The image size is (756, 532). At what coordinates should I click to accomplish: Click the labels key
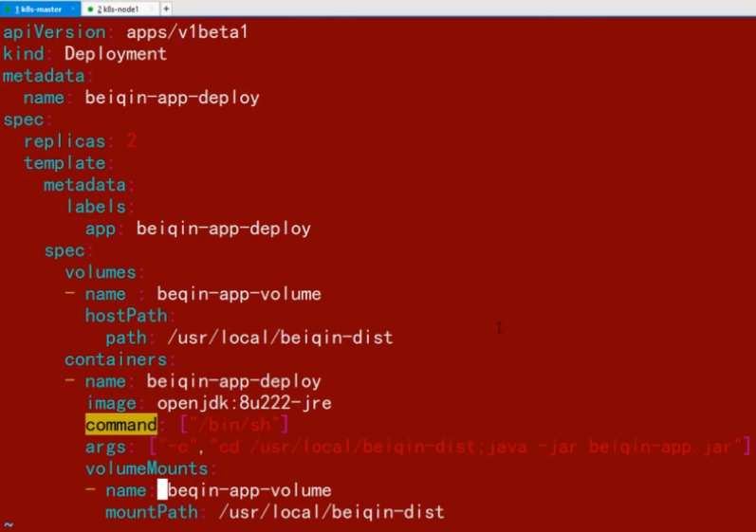coord(96,207)
